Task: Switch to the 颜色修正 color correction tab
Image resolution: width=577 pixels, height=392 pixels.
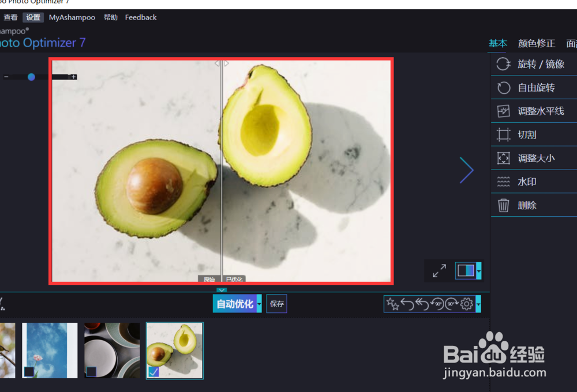Action: pos(537,43)
